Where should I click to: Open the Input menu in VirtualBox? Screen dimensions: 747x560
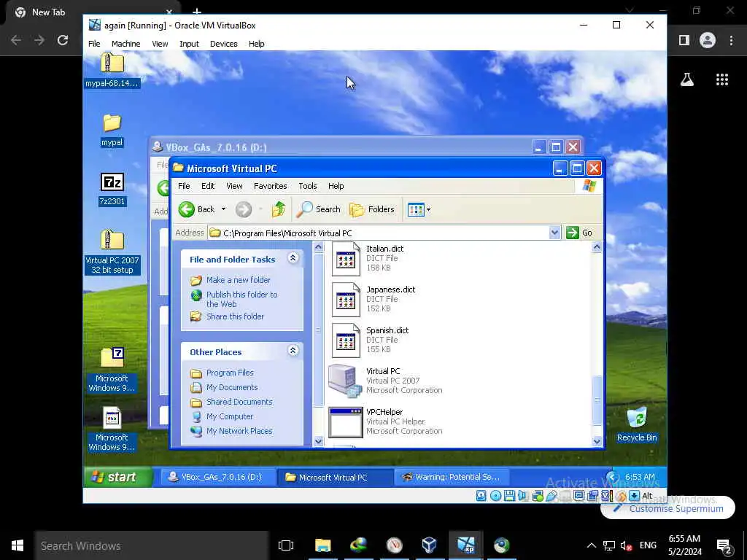click(x=189, y=44)
